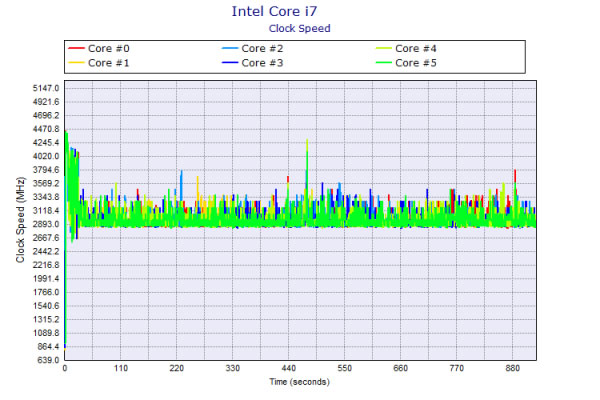The width and height of the screenshot is (600, 400).
Task: Click the 0 time axis tick label
Action: coord(65,368)
